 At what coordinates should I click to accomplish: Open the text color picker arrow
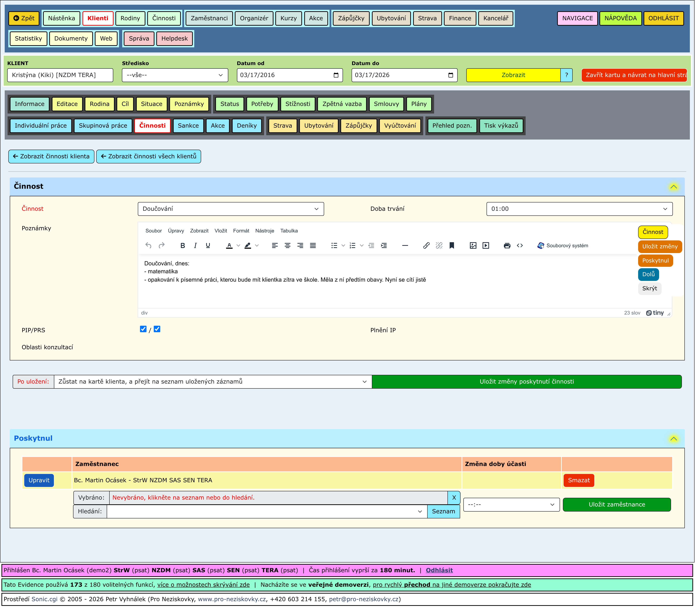239,246
